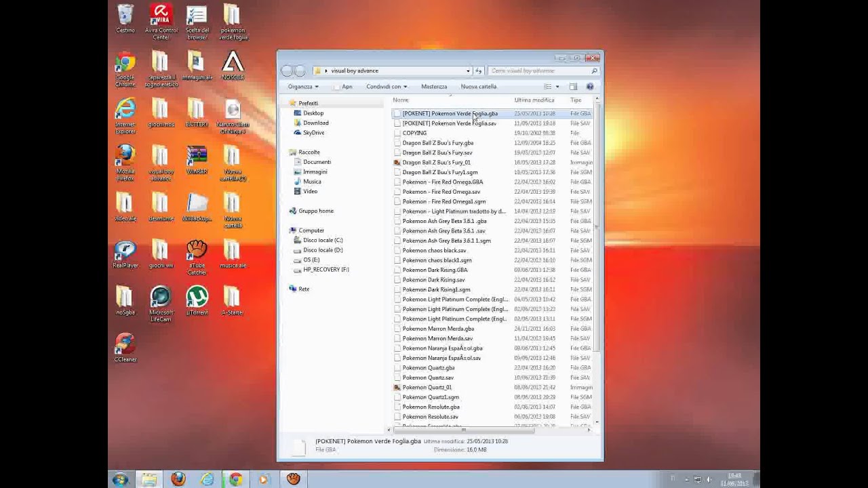Screen dimensions: 868x488
Task: Select the µTorrent desktop shortcut
Action: [x=197, y=301]
